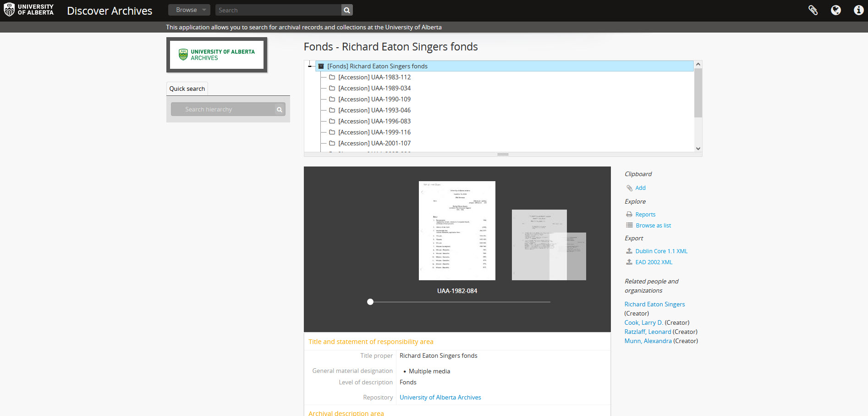Open the language globe icon

tap(835, 10)
